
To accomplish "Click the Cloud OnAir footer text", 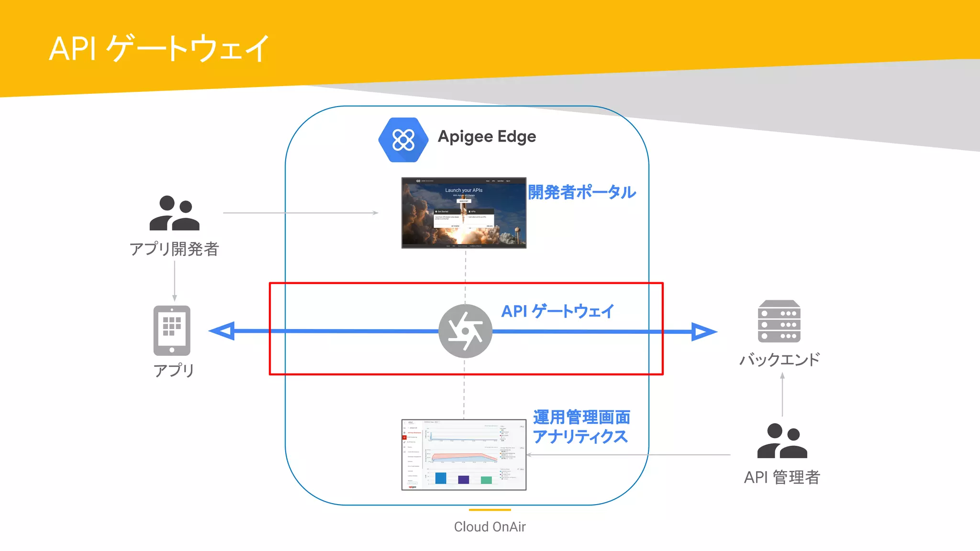I will pyautogui.click(x=490, y=527).
